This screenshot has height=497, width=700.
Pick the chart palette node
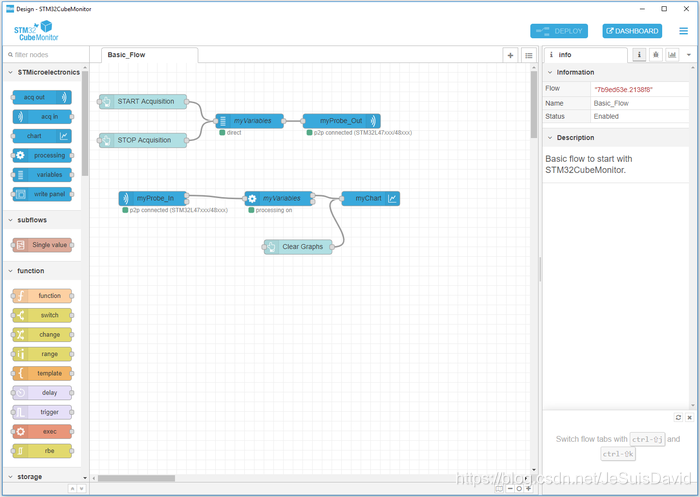pyautogui.click(x=42, y=136)
